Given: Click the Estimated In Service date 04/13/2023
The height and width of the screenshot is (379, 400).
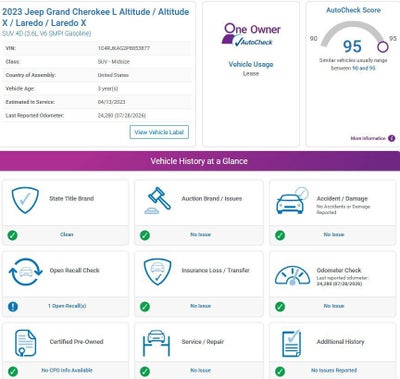Looking at the screenshot, I should pyautogui.click(x=111, y=102).
